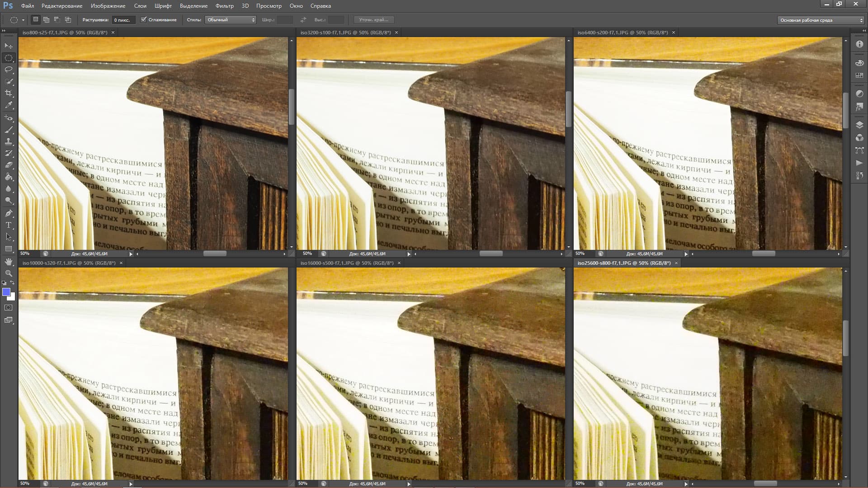Open the Стиль dropdown
This screenshot has height=488, width=868.
point(231,20)
